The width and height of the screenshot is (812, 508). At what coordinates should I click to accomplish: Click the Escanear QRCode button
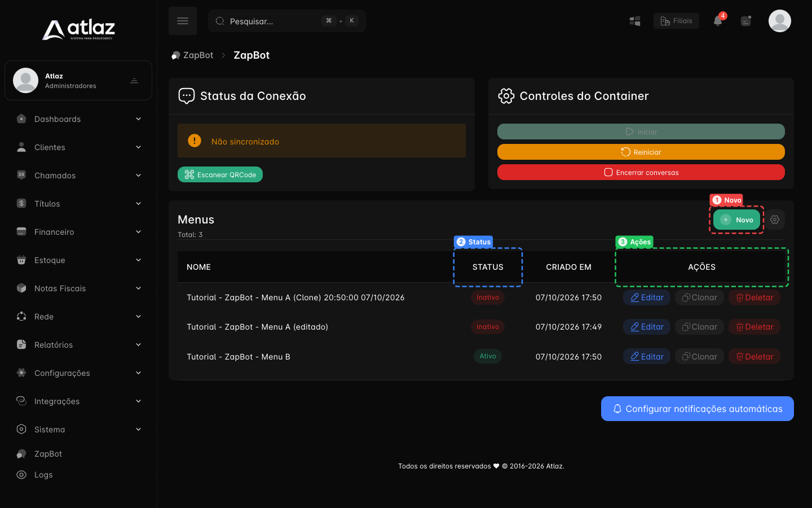coord(220,174)
